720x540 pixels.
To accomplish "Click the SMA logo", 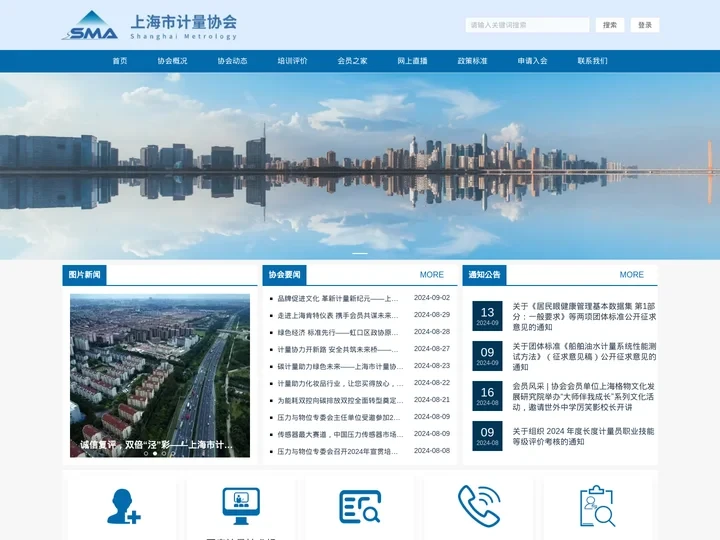I will tap(90, 26).
